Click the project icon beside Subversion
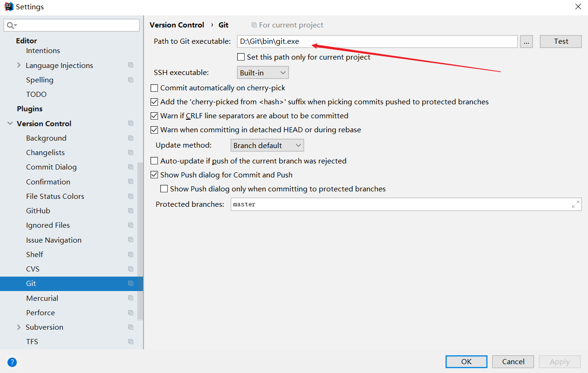 130,327
